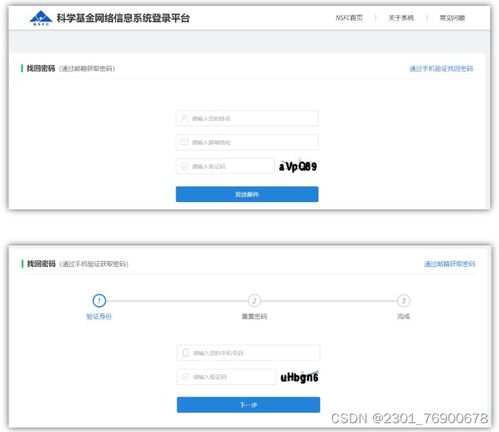Focus the email address input field
Image resolution: width=499 pixels, height=432 pixels.
[x=247, y=142]
